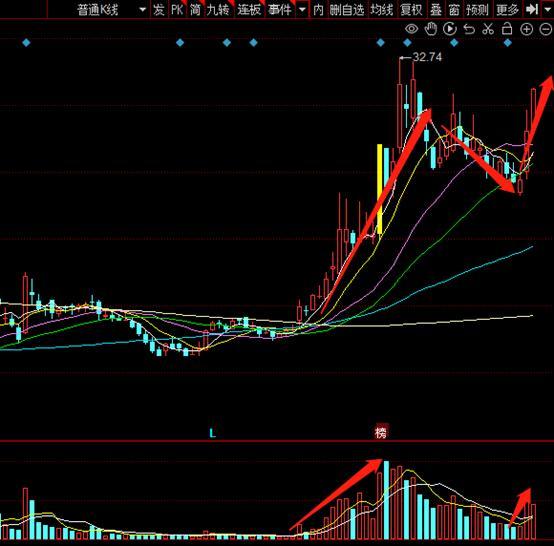Toggle the 九转 indicator

click(x=218, y=10)
